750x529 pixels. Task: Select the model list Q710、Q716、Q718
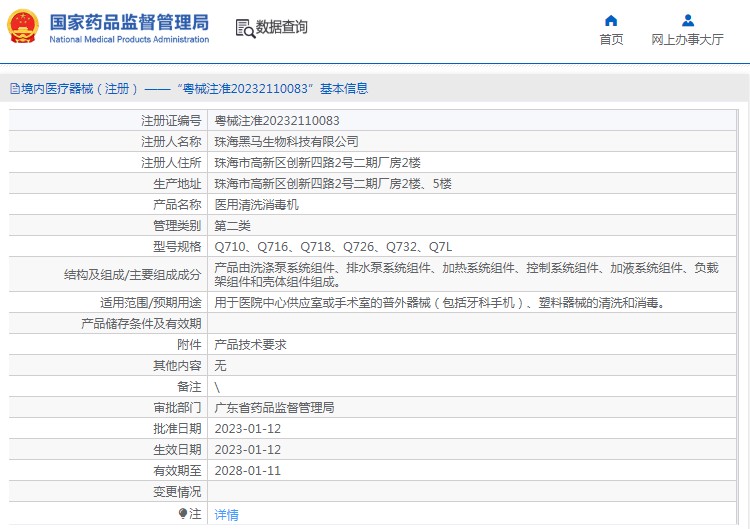click(x=333, y=247)
